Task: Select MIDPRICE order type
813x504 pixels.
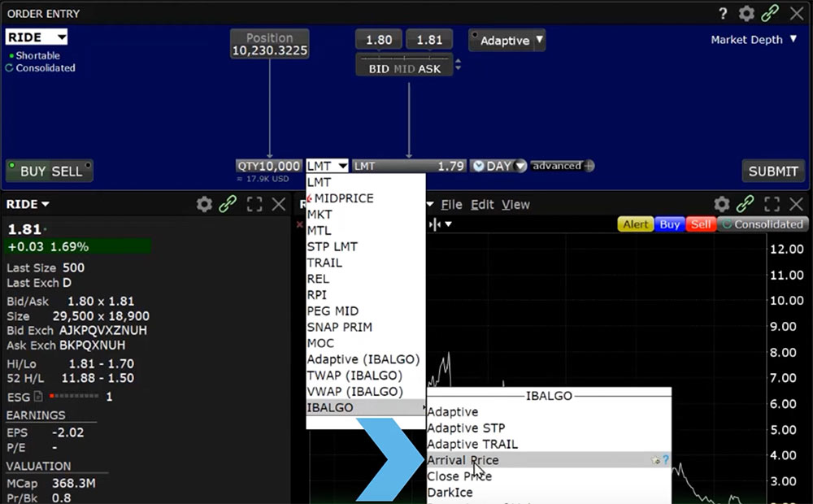Action: (366, 198)
